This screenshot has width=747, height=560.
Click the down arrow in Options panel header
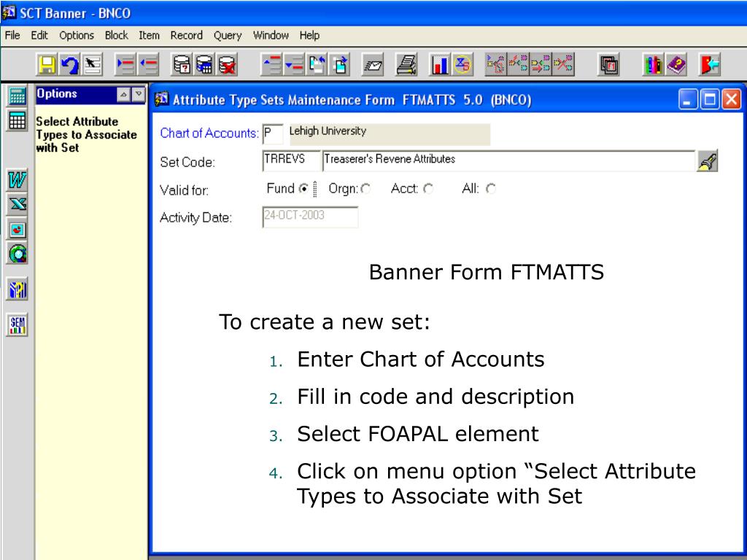138,94
